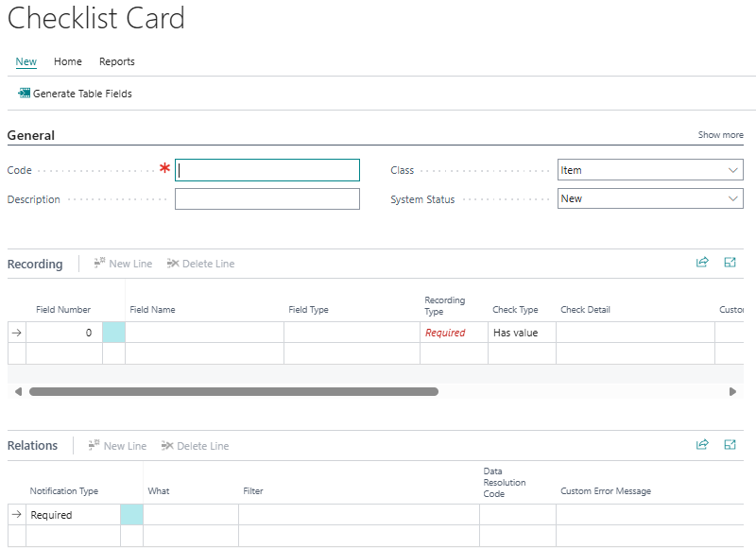Click the Check Type column header
Viewport: 756px width, 548px height.
coord(515,309)
